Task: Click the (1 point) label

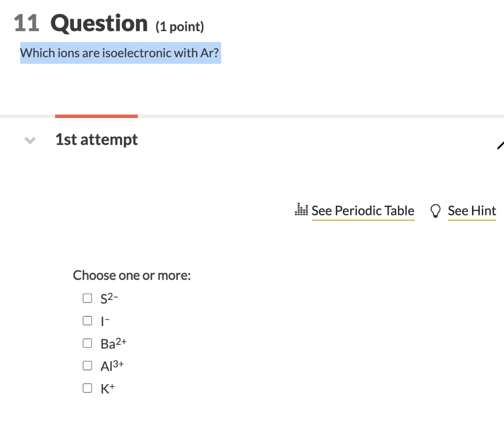Action: 180,27
